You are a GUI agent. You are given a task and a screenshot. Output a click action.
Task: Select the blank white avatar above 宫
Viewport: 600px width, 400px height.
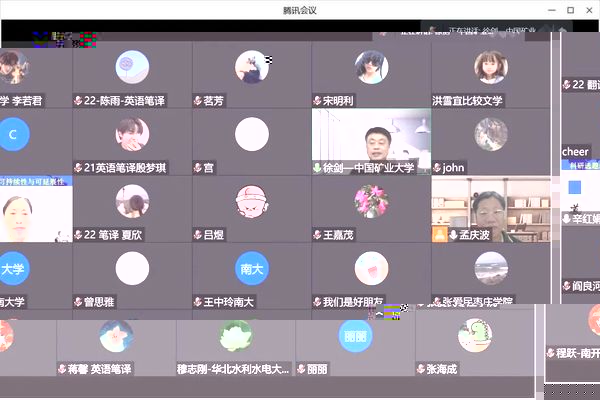click(252, 134)
